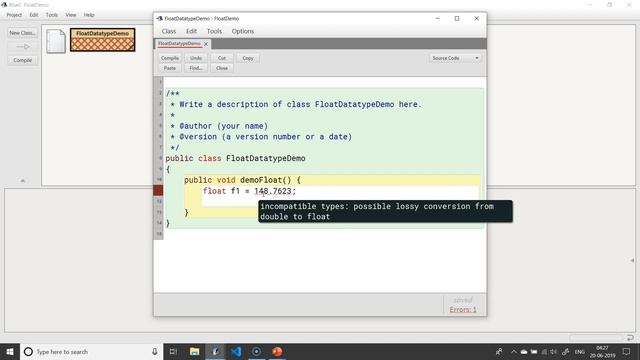Click the pen/link tray icon beside ENG

[565, 351]
